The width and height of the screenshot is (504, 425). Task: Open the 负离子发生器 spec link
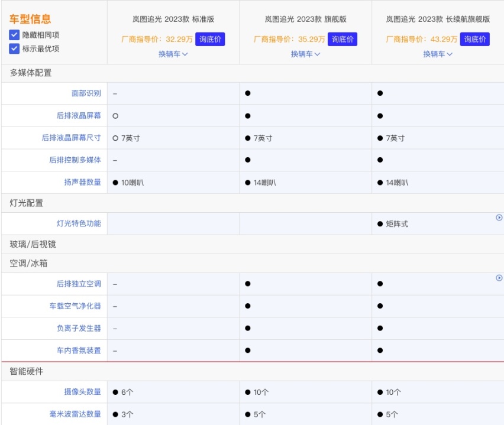(79, 328)
